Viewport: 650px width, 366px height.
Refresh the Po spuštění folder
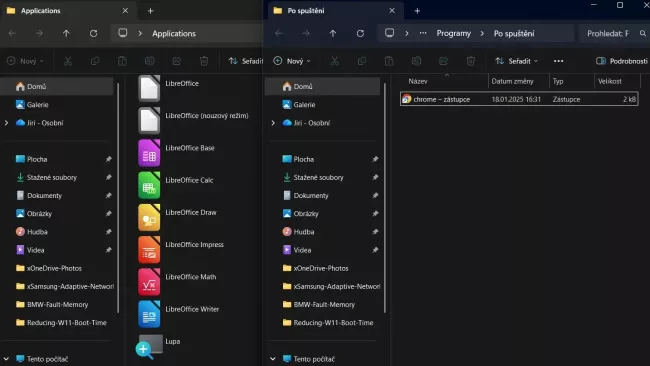point(360,33)
